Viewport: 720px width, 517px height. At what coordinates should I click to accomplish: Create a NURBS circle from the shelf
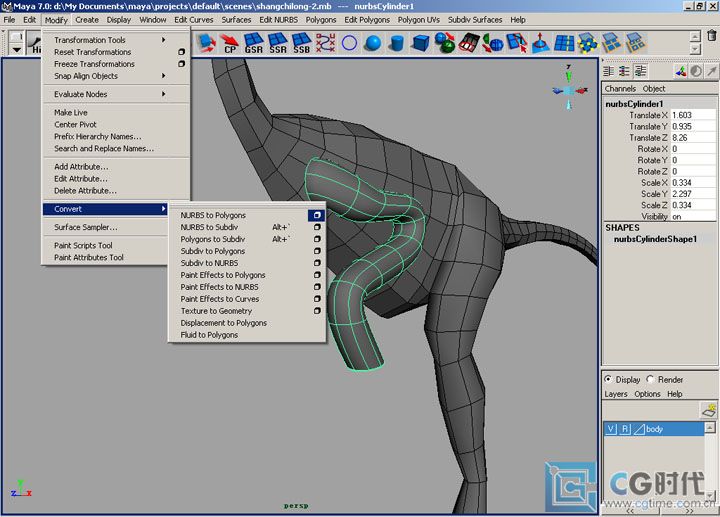pos(349,44)
